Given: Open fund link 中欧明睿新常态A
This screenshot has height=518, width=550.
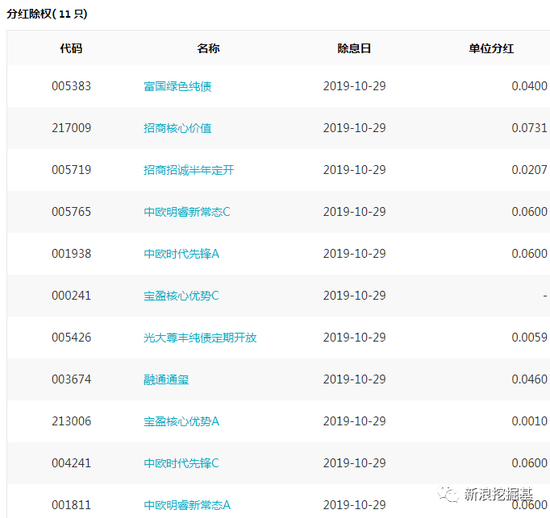Looking at the screenshot, I should (x=187, y=505).
